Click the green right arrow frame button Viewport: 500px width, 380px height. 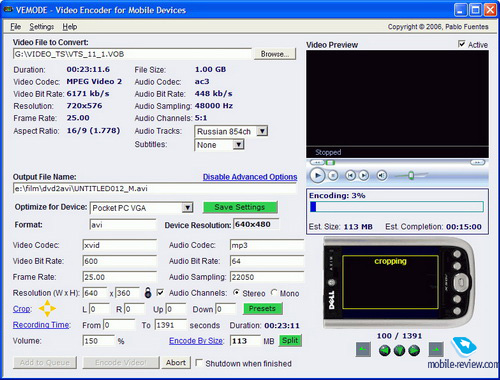coord(414,351)
